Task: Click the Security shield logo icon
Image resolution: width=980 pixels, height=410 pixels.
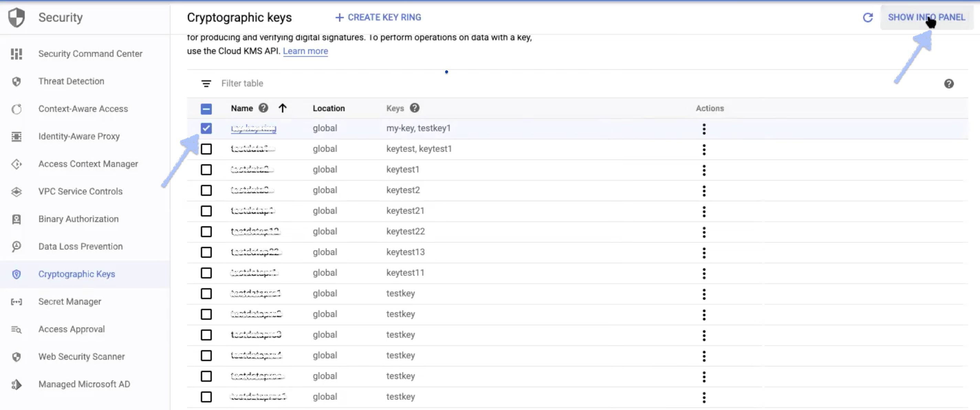Action: (17, 18)
